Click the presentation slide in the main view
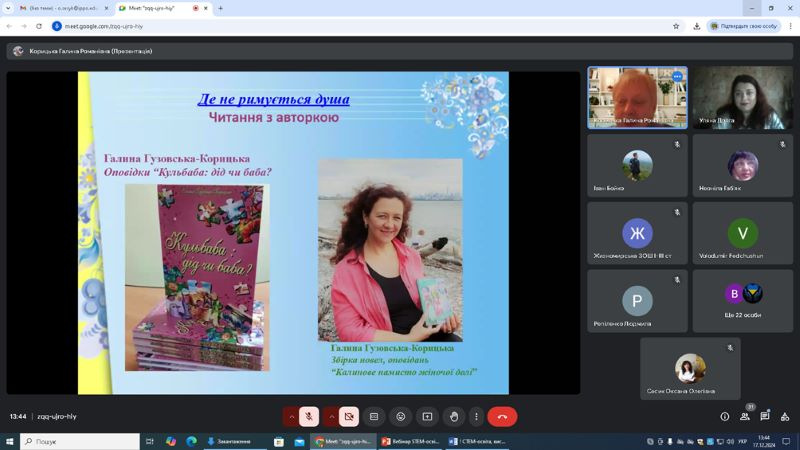 [293, 233]
